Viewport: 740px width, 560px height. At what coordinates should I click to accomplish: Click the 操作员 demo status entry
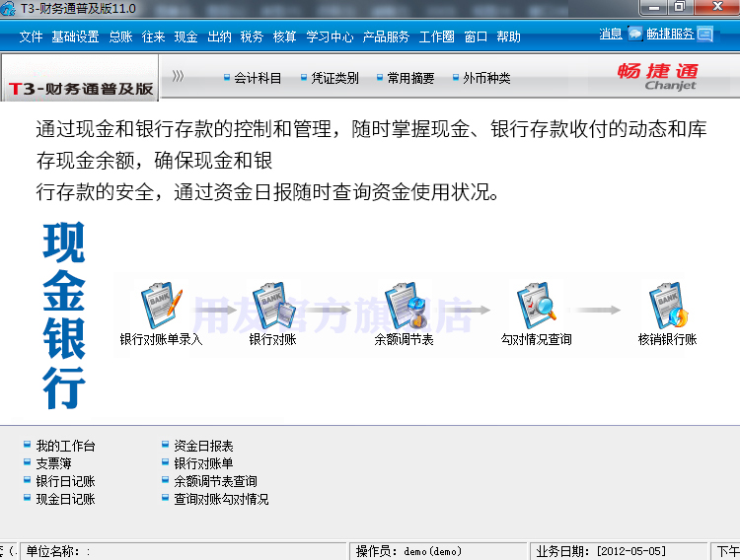pos(437,551)
